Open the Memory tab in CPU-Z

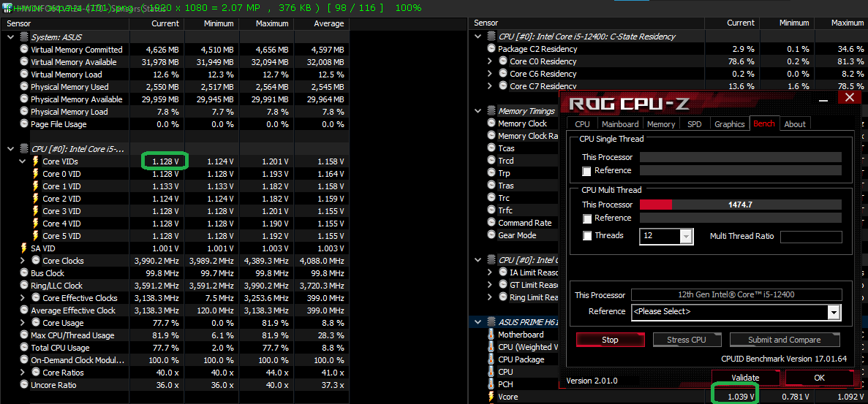click(x=661, y=123)
